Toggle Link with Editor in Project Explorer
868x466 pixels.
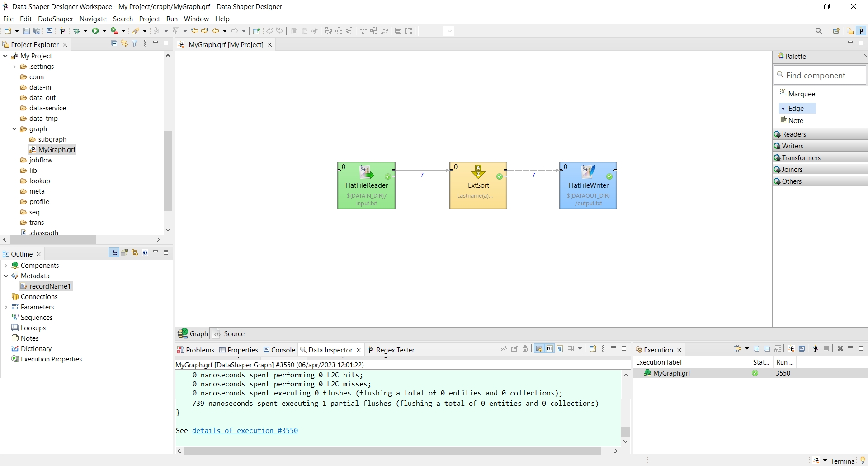coord(124,43)
